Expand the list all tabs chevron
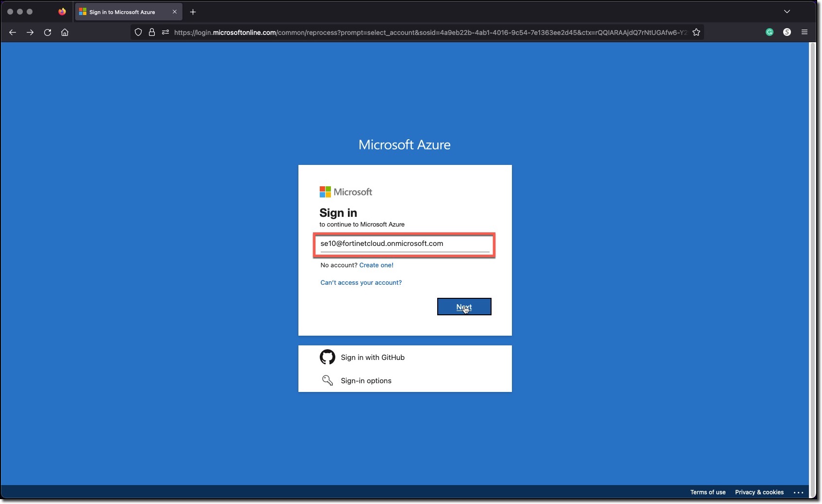Image resolution: width=822 pixels, height=504 pixels. 787,12
